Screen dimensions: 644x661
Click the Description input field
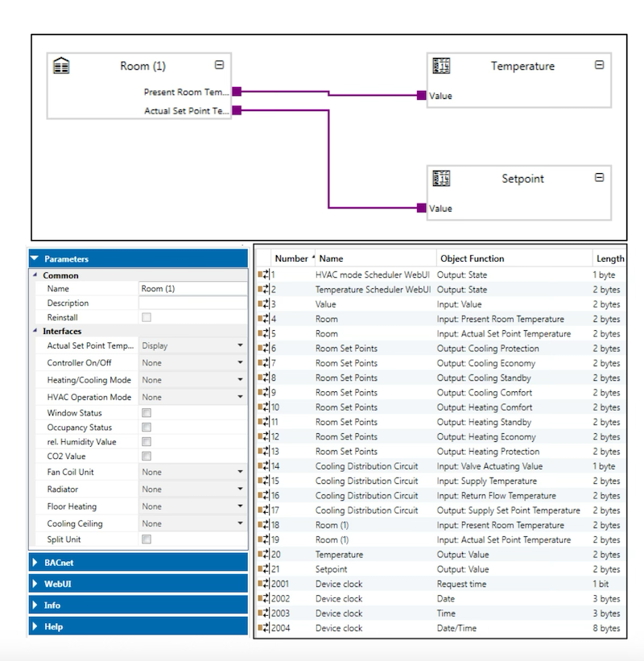[x=192, y=304]
